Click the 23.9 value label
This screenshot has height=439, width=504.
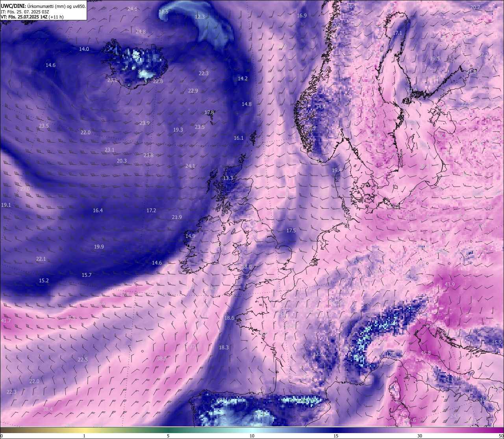point(145,123)
